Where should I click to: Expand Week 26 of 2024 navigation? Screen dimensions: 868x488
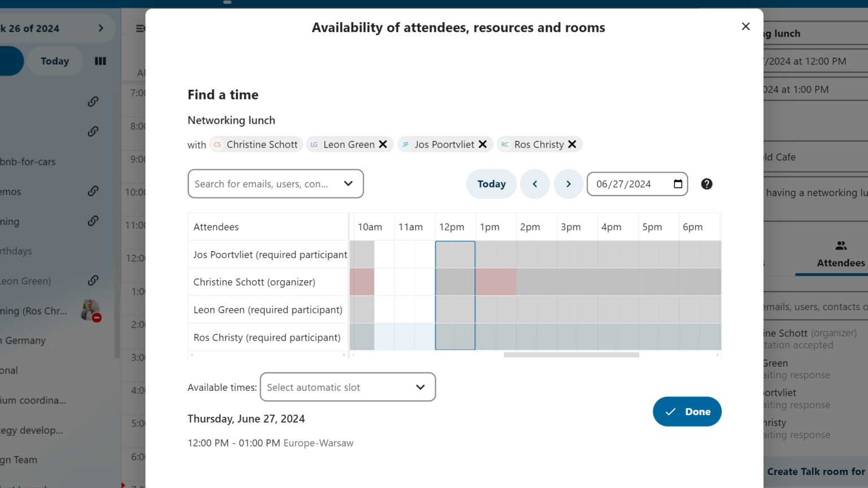pyautogui.click(x=101, y=28)
